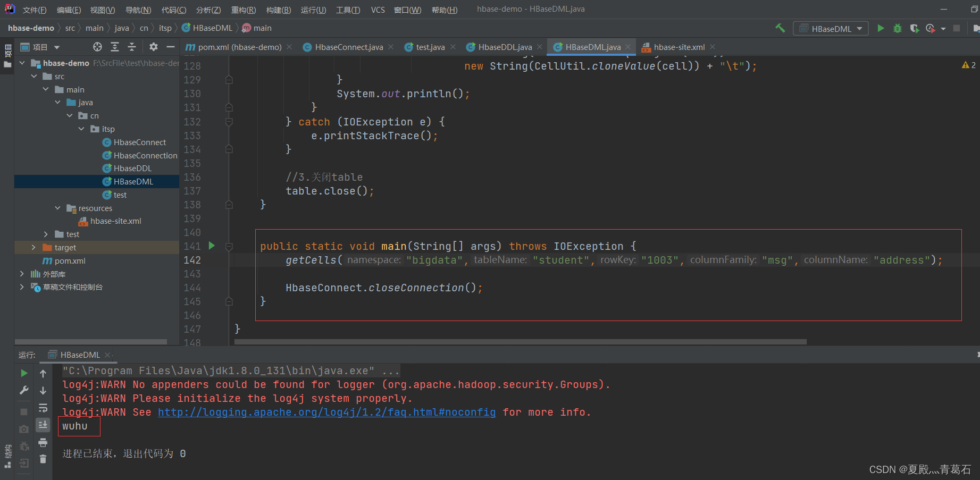Print the console output

tap(43, 442)
